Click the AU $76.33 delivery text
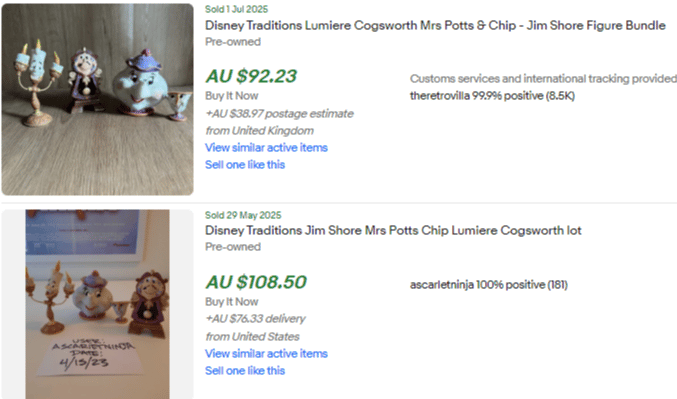 coord(256,319)
